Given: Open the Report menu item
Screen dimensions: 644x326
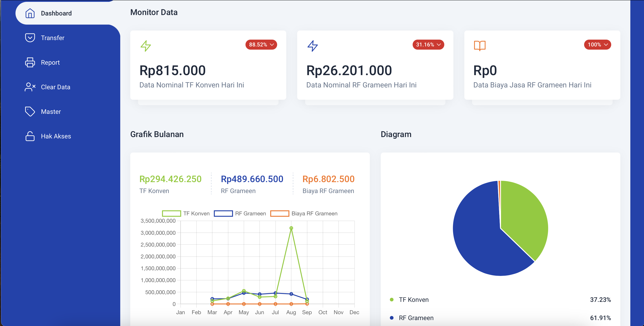Looking at the screenshot, I should 50,63.
